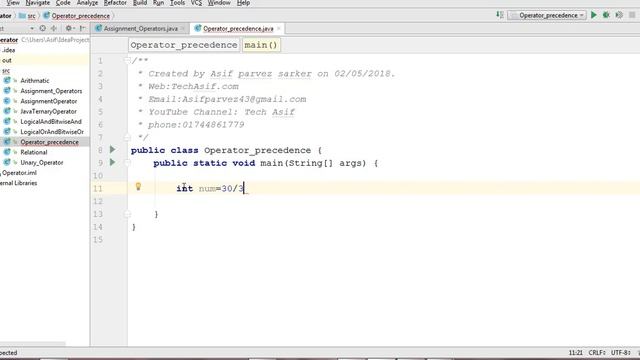The width and height of the screenshot is (640, 360).
Task: Click the Make Project build icon
Action: pyautogui.click(x=500, y=15)
